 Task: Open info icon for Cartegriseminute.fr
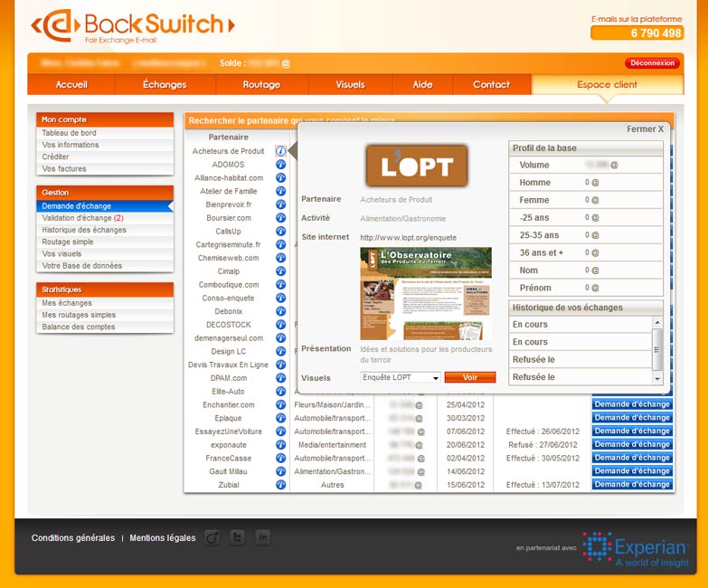click(280, 244)
